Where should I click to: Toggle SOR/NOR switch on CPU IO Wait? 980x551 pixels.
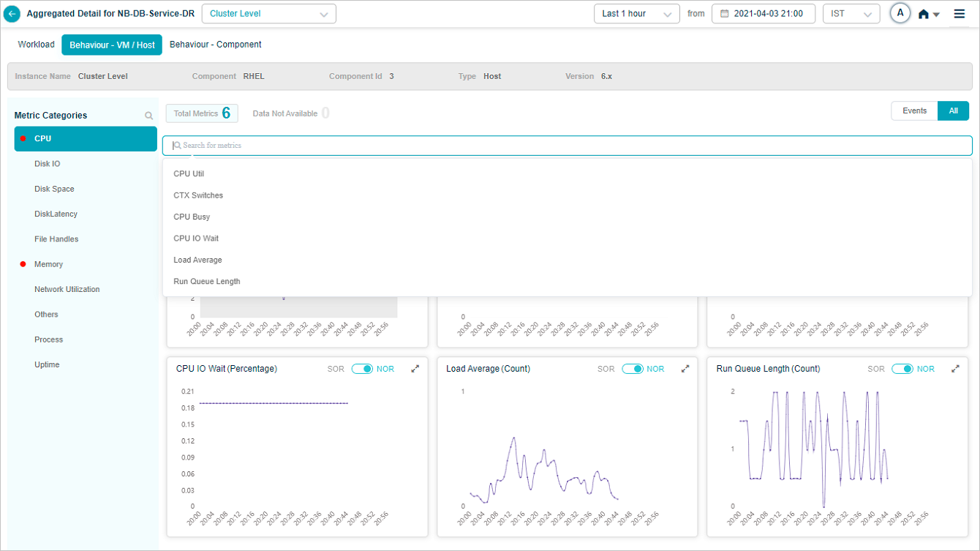coord(362,369)
